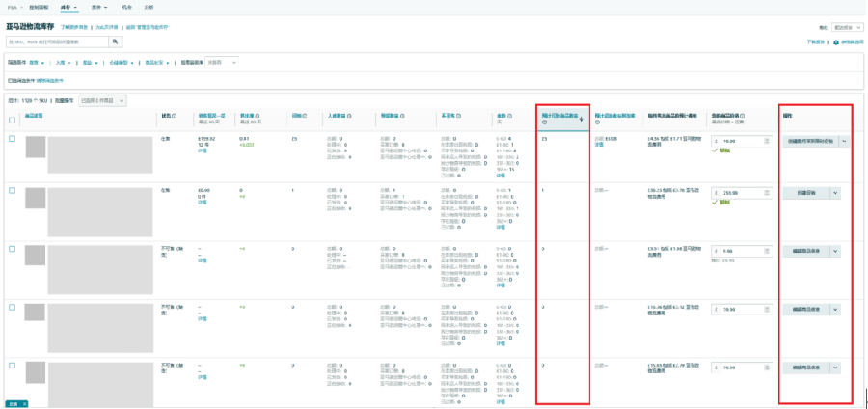Click the sort arrow in excess-units column header

582,117
